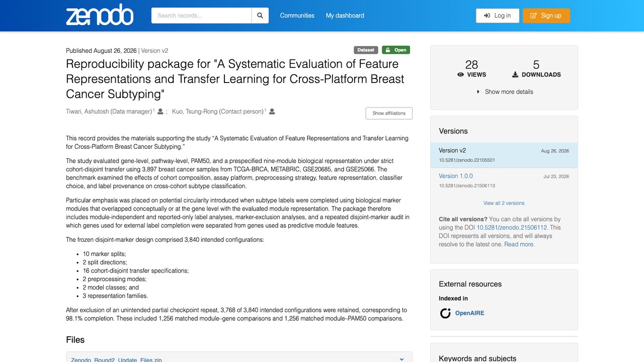Open the Communities menu item
644x362 pixels.
(x=297, y=16)
